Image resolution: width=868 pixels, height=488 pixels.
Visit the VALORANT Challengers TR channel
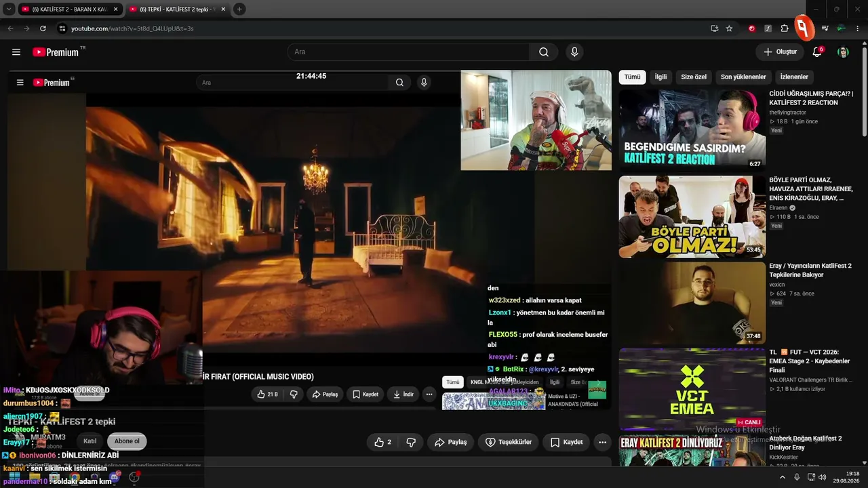point(810,380)
